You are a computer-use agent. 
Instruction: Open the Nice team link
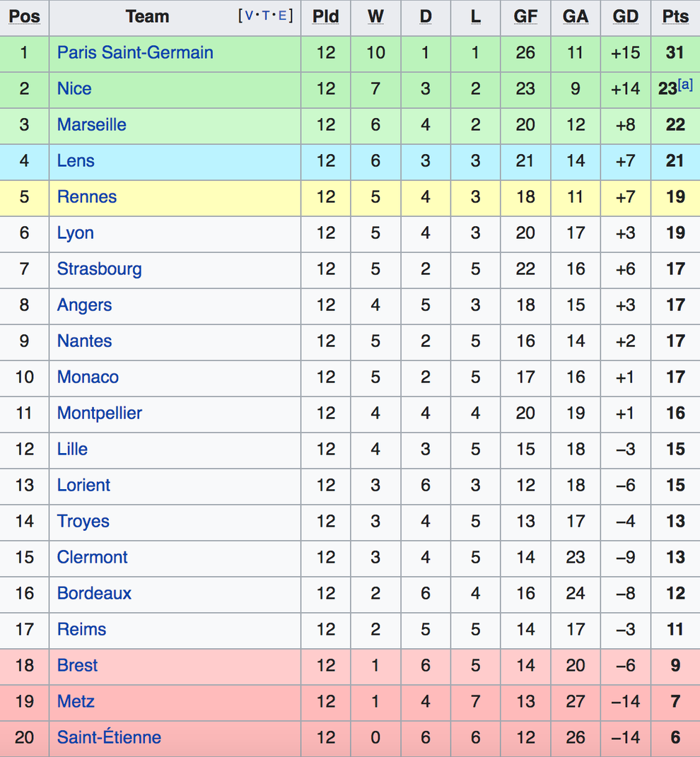pos(74,89)
